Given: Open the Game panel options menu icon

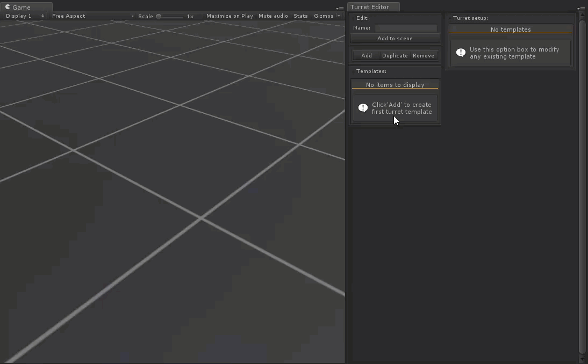Looking at the screenshot, I should pos(340,9).
